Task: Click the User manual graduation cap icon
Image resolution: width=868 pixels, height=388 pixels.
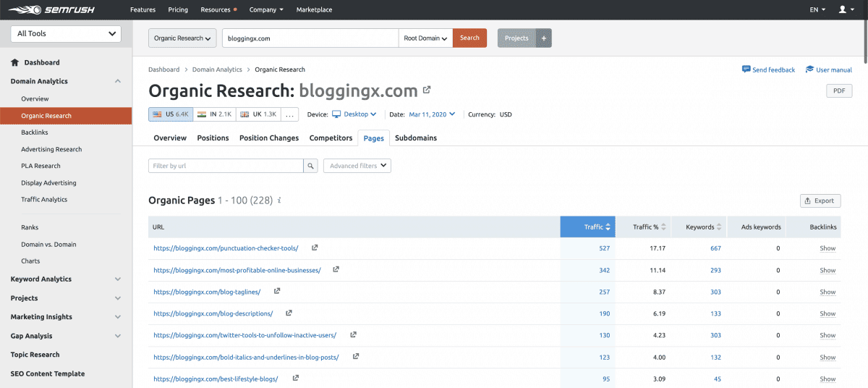Action: 809,69
